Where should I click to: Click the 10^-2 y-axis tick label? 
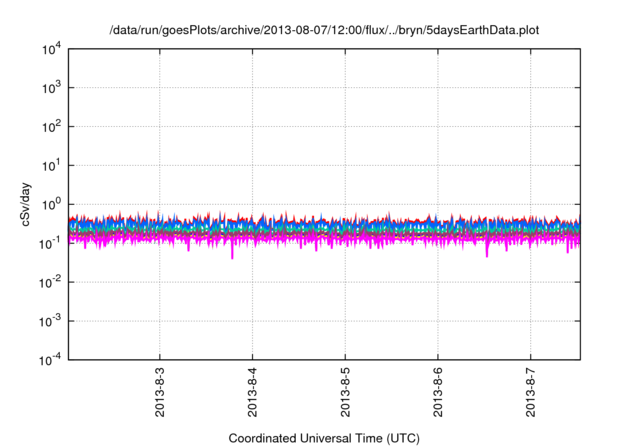50,282
